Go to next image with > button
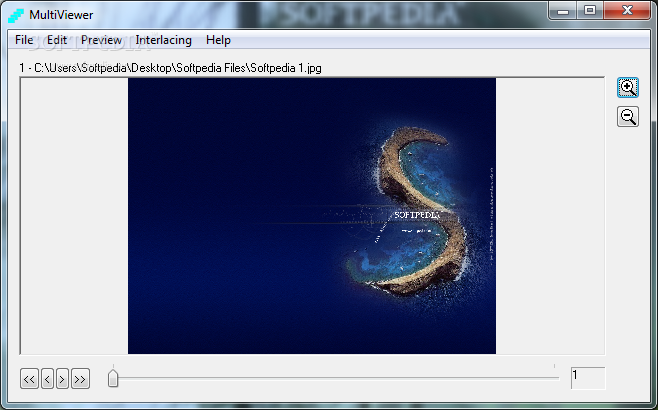 [x=62, y=379]
